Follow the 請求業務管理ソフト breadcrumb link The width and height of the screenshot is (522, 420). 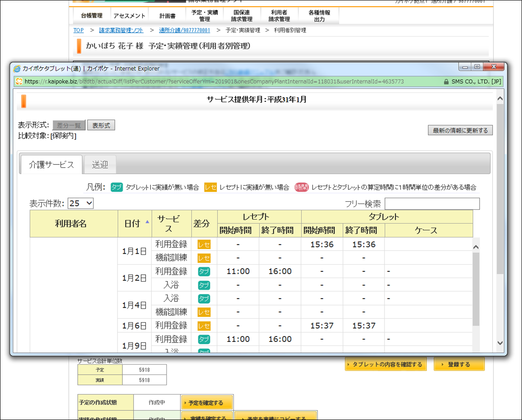tap(121, 30)
